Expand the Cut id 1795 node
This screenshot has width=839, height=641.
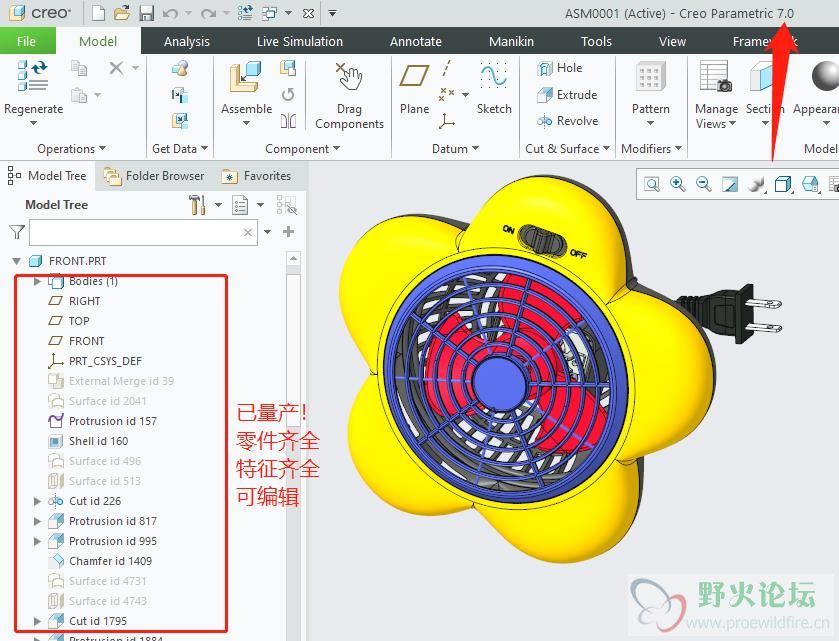point(37,621)
